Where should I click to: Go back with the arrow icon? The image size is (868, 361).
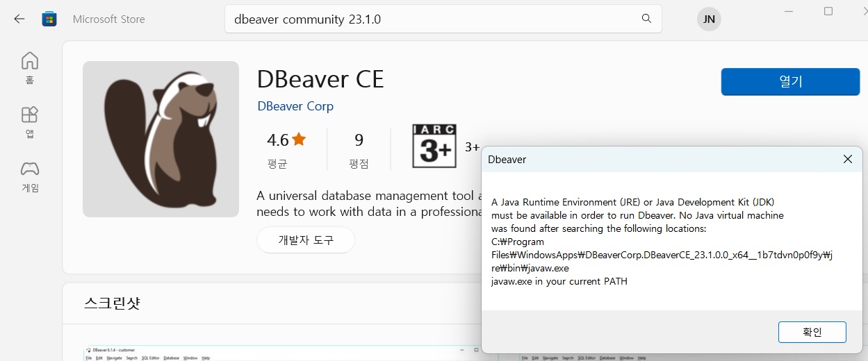click(19, 19)
